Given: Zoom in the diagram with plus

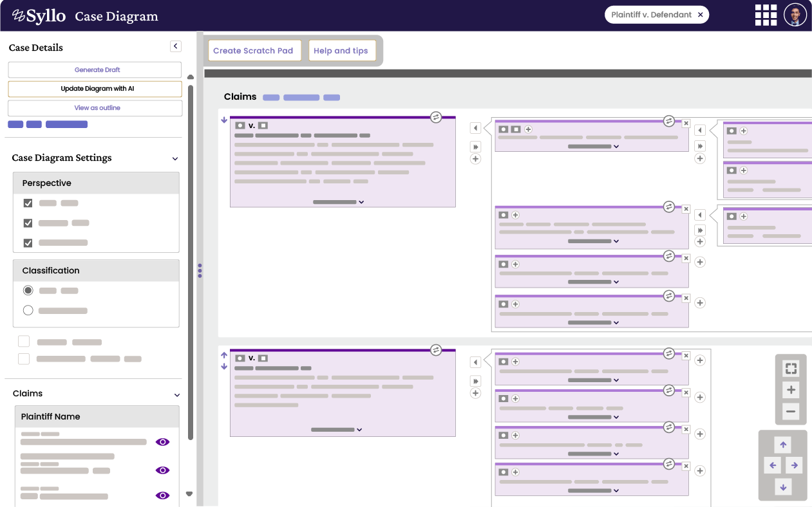Looking at the screenshot, I should pyautogui.click(x=791, y=390).
